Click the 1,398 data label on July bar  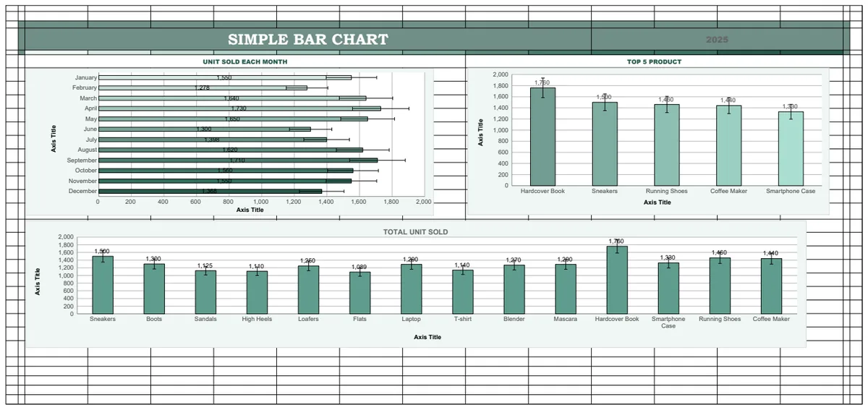coord(211,140)
